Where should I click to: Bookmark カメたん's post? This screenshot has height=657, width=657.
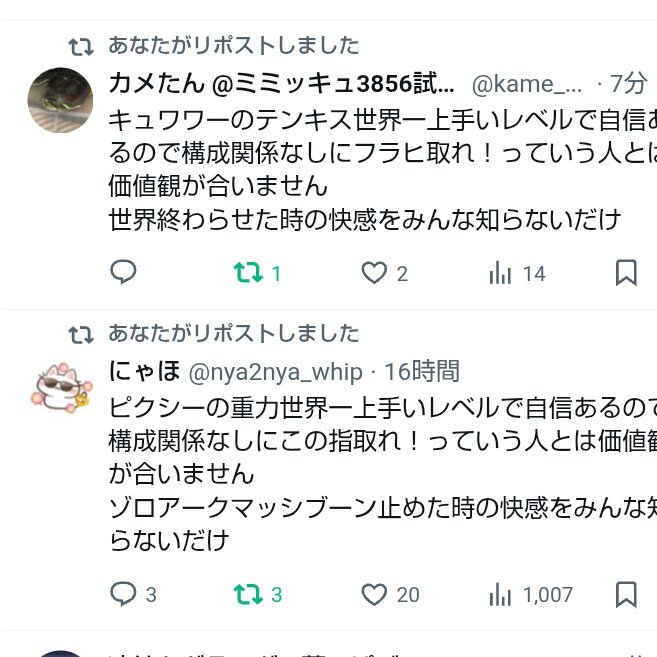(x=626, y=273)
